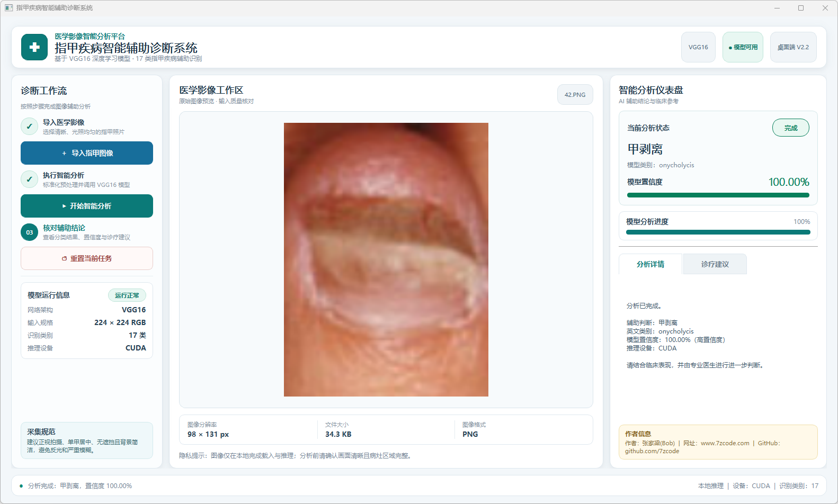Image resolution: width=838 pixels, height=504 pixels.
Task: Click the 导入指甲图像 button
Action: [x=87, y=153]
